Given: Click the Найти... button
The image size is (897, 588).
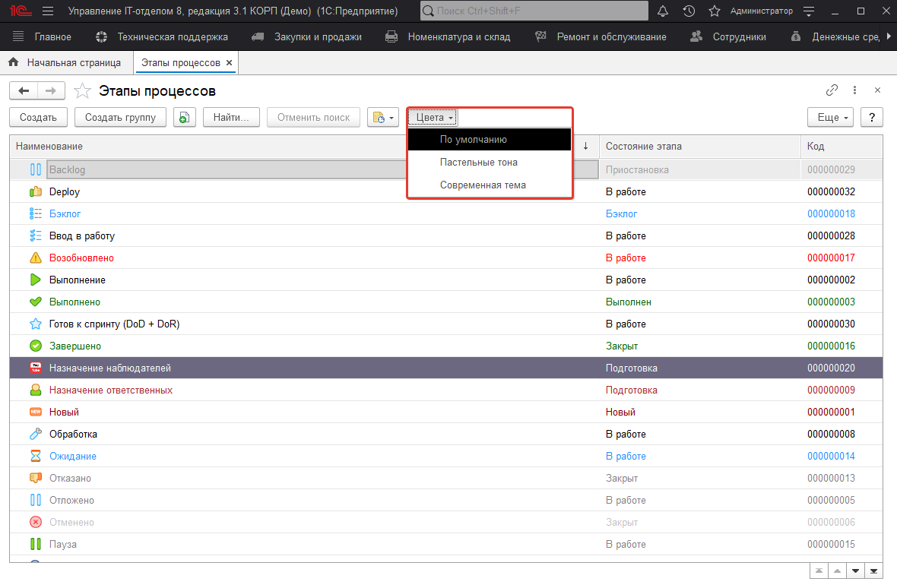Looking at the screenshot, I should coord(232,118).
